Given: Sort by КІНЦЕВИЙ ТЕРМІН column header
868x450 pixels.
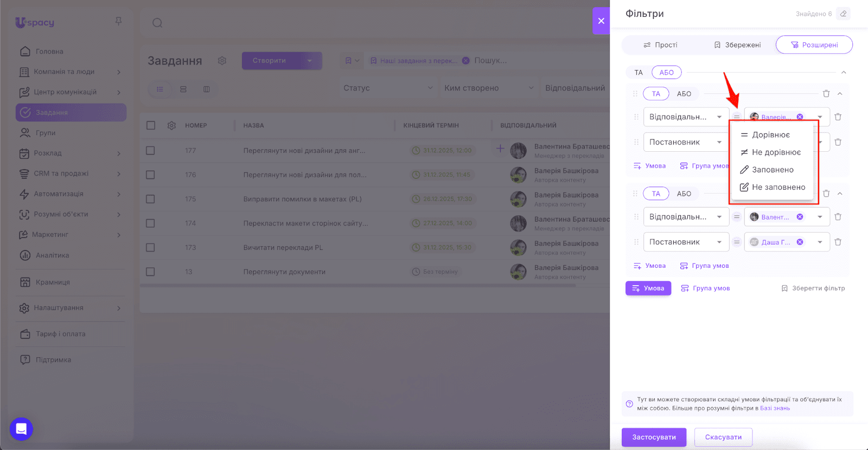Looking at the screenshot, I should [x=431, y=125].
